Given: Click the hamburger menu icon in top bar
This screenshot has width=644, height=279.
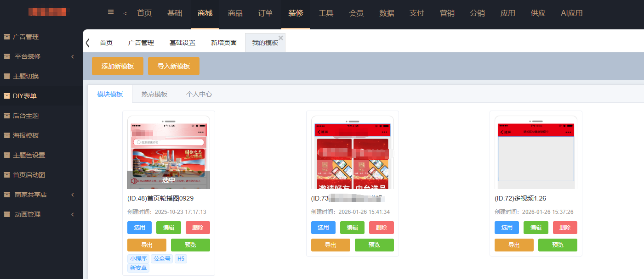Looking at the screenshot, I should [111, 12].
